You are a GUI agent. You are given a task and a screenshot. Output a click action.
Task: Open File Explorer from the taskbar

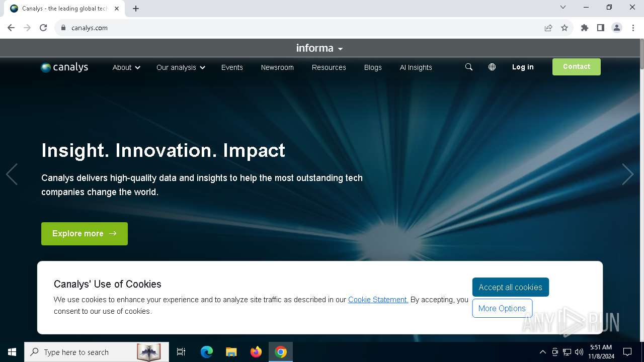pyautogui.click(x=231, y=352)
